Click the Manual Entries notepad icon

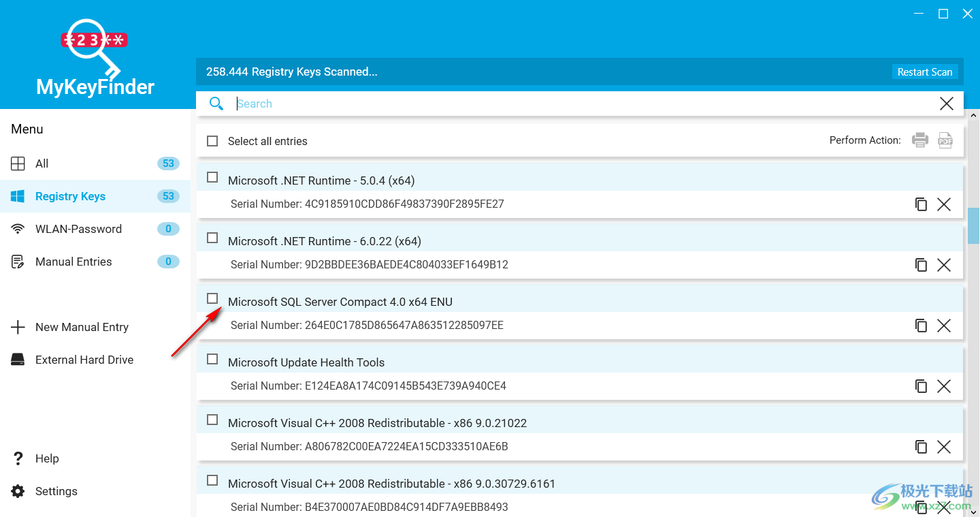[18, 262]
